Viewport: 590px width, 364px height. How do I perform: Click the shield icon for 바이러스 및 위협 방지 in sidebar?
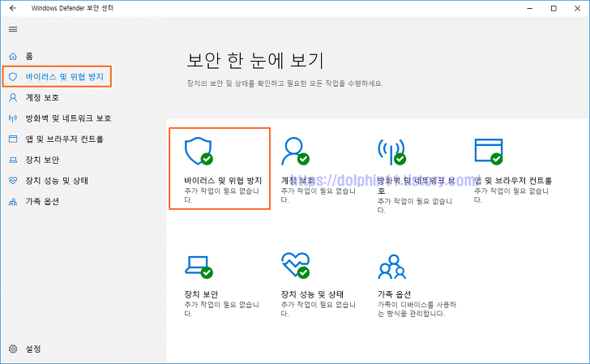pos(13,77)
